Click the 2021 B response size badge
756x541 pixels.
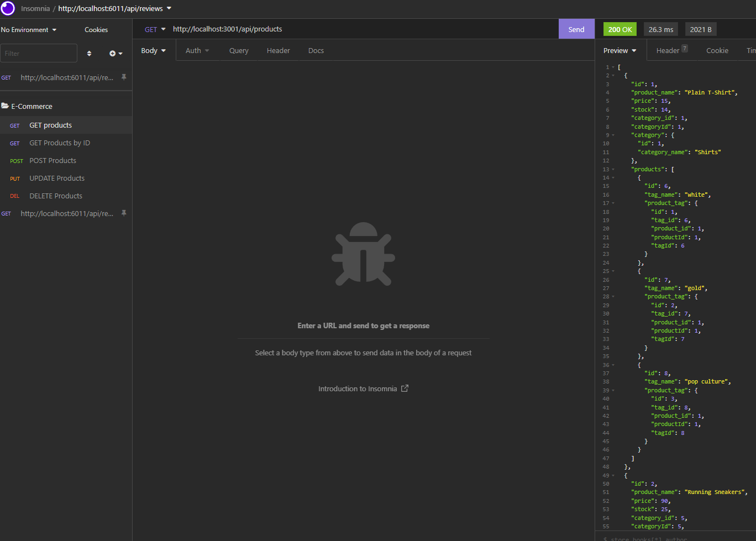pyautogui.click(x=701, y=29)
